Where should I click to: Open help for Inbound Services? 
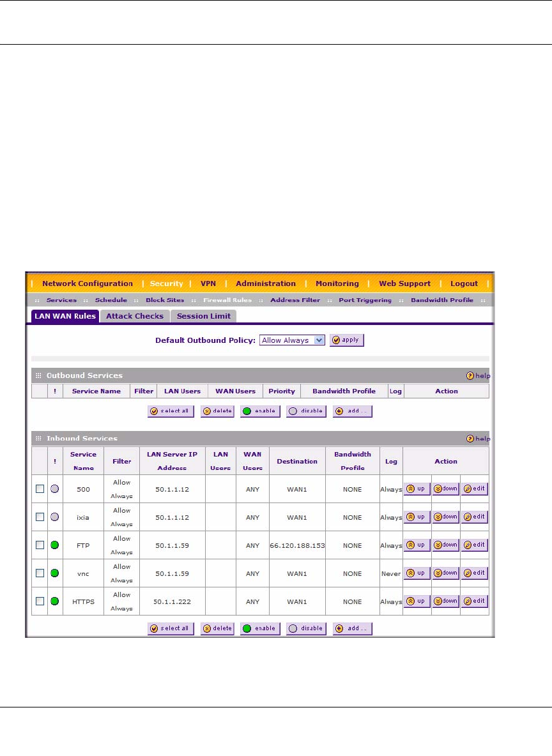tap(478, 439)
